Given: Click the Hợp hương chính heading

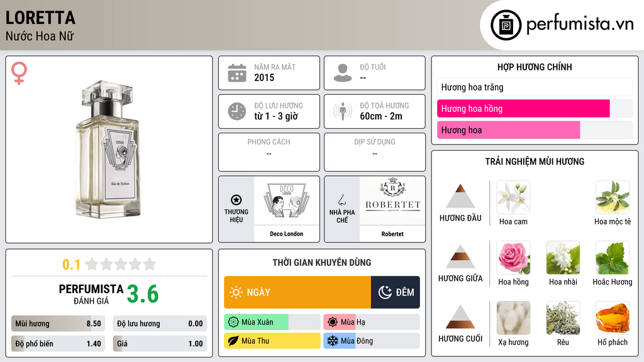Looking at the screenshot, I should tap(535, 67).
